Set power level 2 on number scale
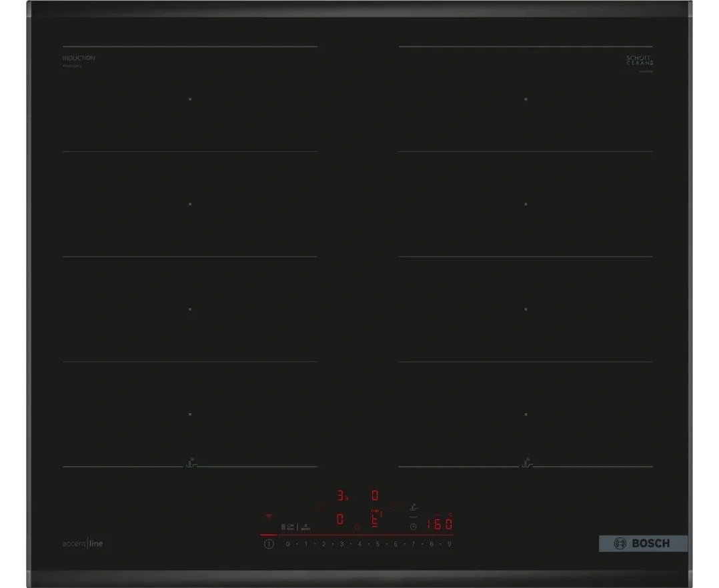 point(323,545)
